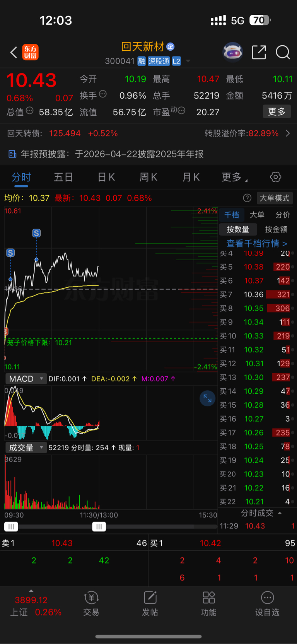The width and height of the screenshot is (297, 644).
Task: Tap the 买1 10.42 order row
Action: (x=223, y=543)
